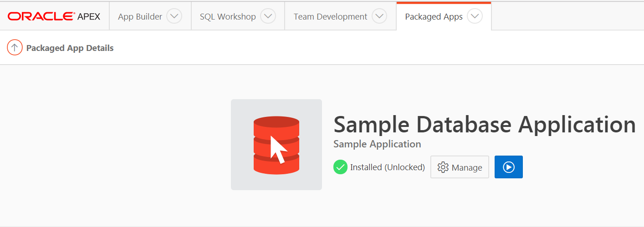Open the Team Development tab
Viewport: 644px width, 227px height.
pos(330,17)
